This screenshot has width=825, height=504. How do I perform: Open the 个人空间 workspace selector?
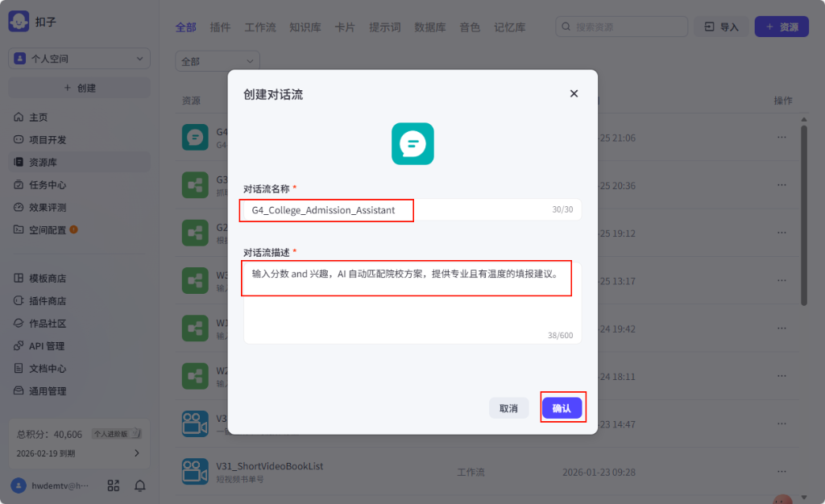pos(78,58)
